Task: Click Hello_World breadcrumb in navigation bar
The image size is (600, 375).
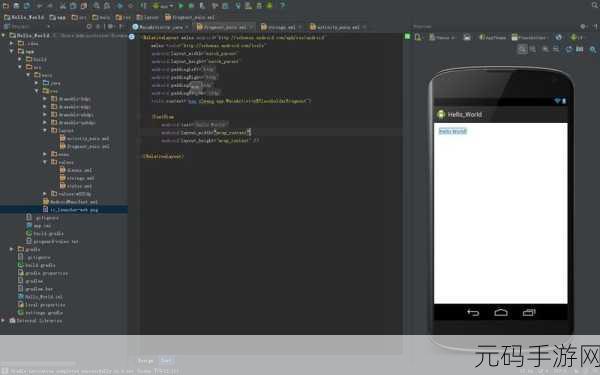Action: click(23, 18)
